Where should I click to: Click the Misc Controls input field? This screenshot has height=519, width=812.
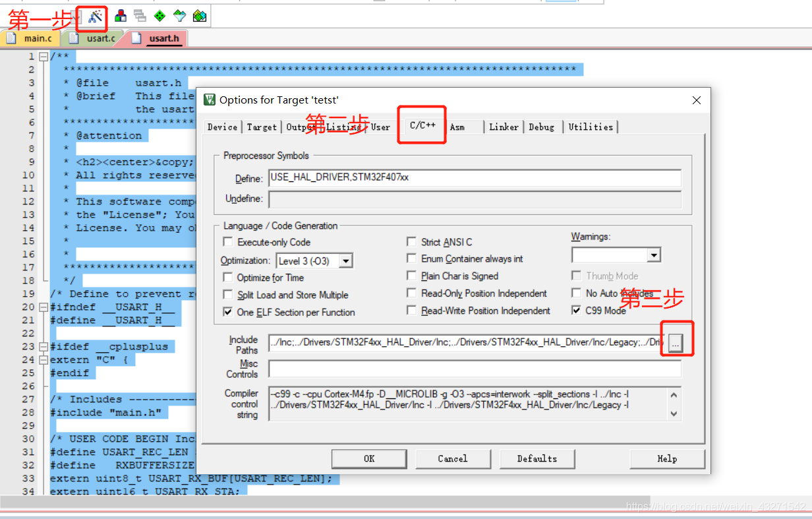point(475,369)
